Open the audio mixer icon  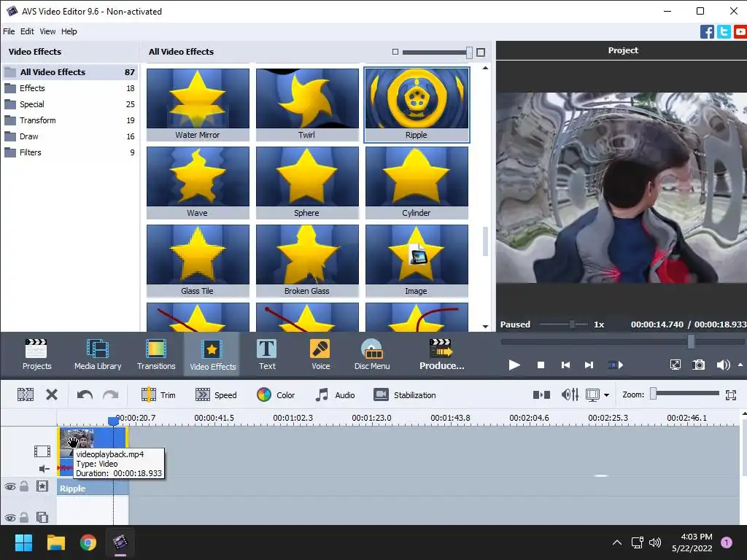click(x=570, y=394)
